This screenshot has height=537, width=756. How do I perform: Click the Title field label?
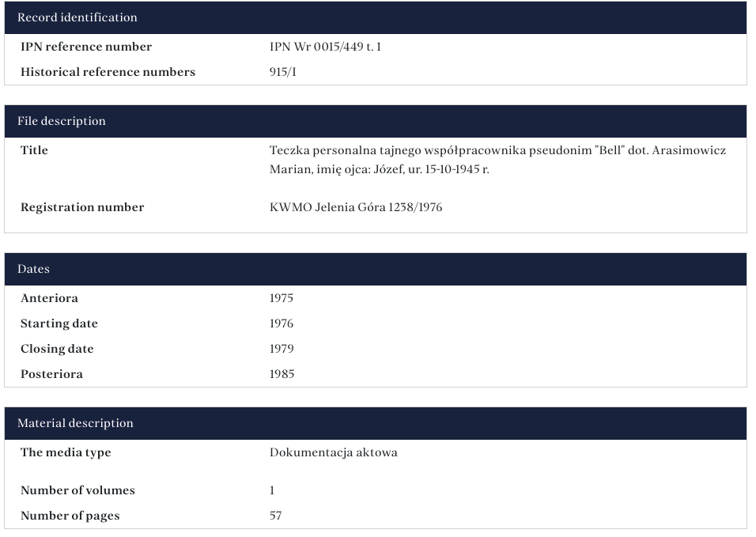click(34, 150)
